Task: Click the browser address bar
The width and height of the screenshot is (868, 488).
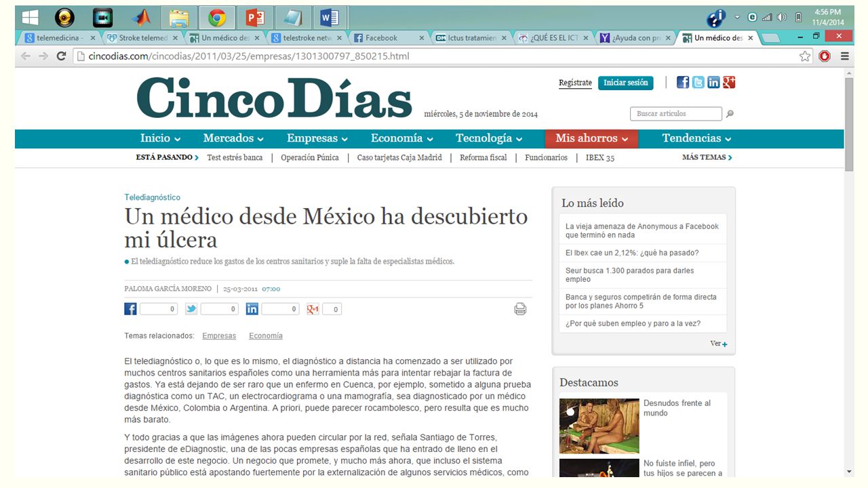Action: (x=434, y=56)
